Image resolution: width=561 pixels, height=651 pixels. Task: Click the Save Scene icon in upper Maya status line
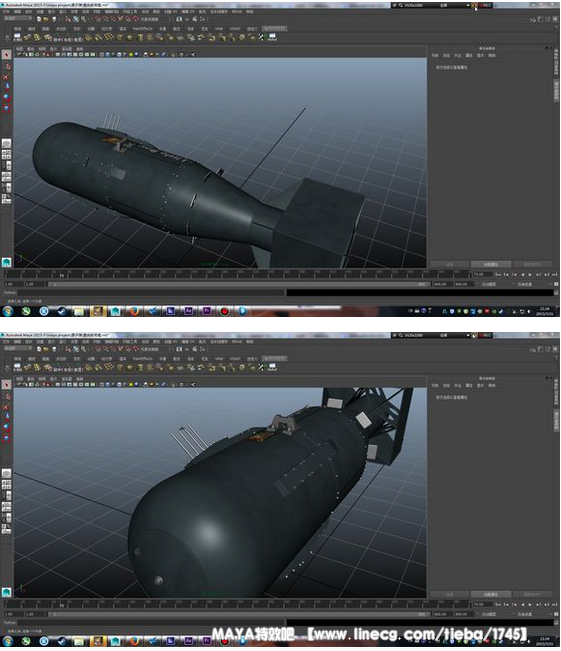[x=53, y=19]
